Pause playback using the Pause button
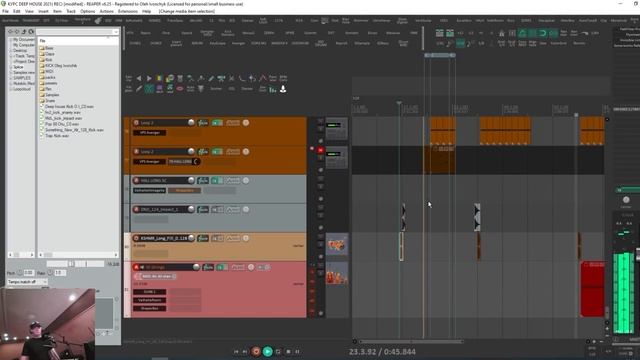Image resolution: width=640 pixels, height=360 pixels. (298, 351)
